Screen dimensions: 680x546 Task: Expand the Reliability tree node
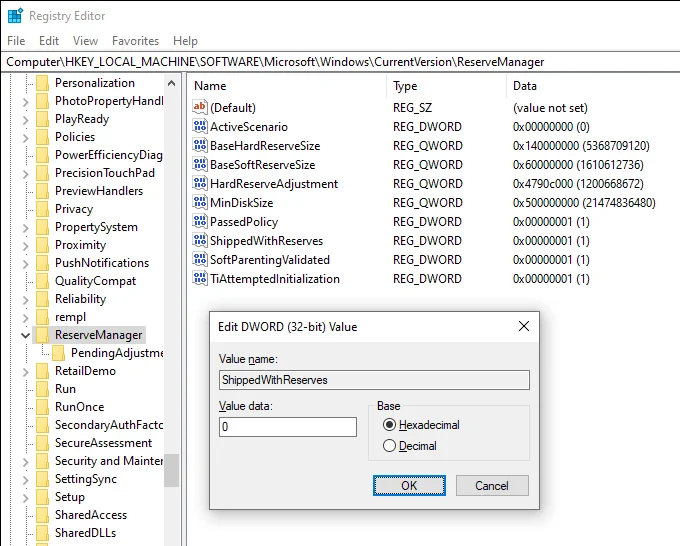(x=26, y=300)
